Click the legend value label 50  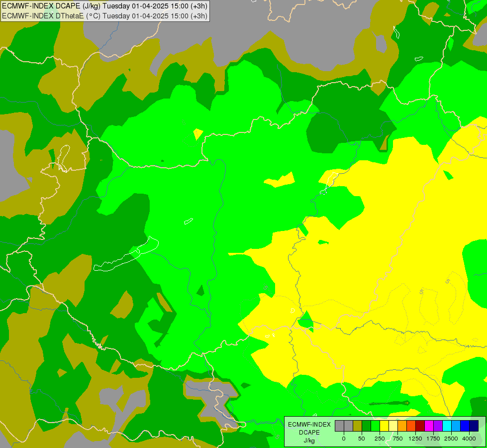coord(362,439)
